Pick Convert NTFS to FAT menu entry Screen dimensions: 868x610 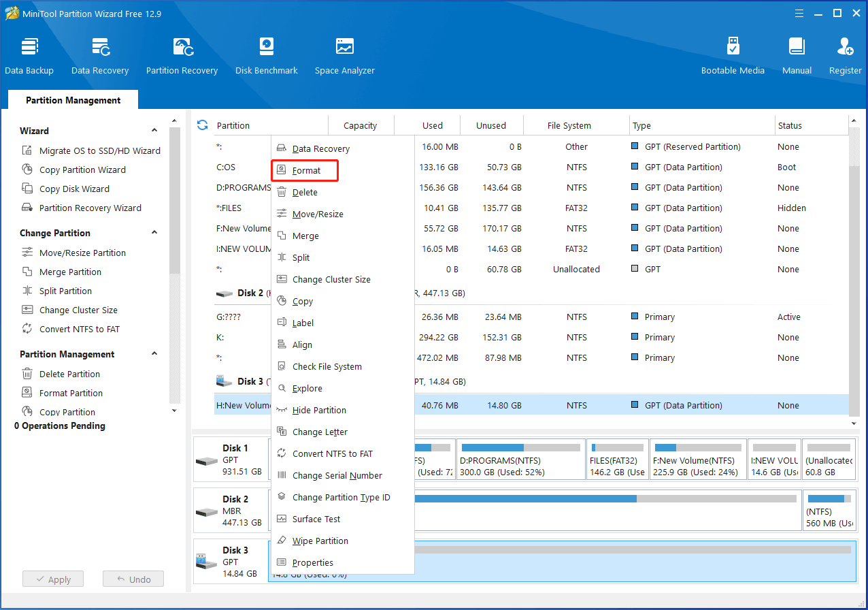(332, 454)
